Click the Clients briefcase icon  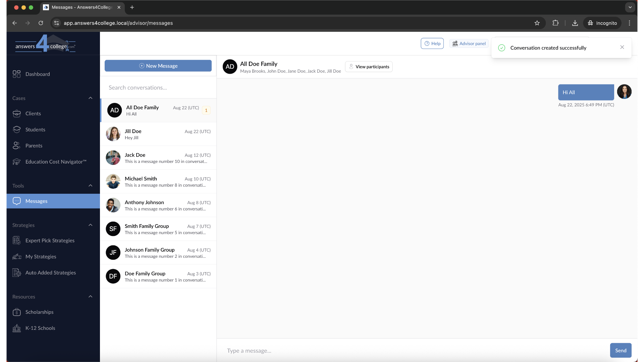click(16, 114)
